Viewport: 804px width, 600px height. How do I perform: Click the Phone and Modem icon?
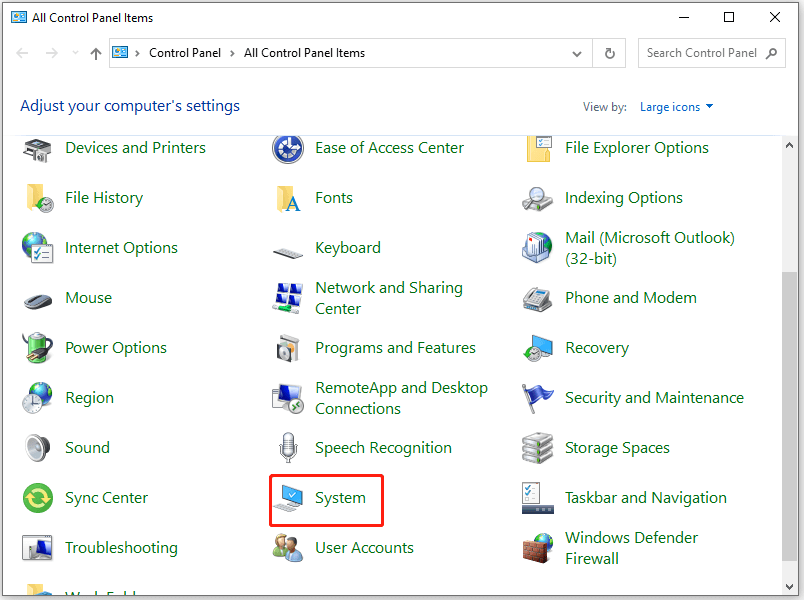coord(537,298)
